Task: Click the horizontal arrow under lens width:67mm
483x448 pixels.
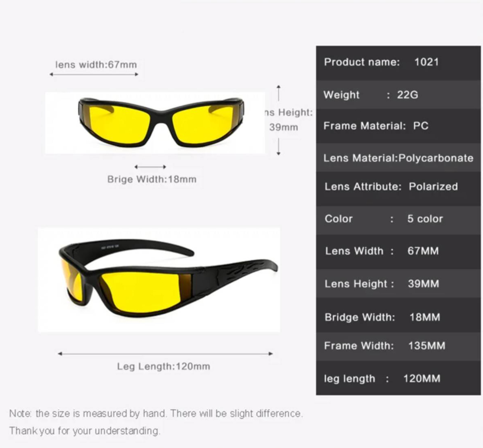Action: pos(94,74)
